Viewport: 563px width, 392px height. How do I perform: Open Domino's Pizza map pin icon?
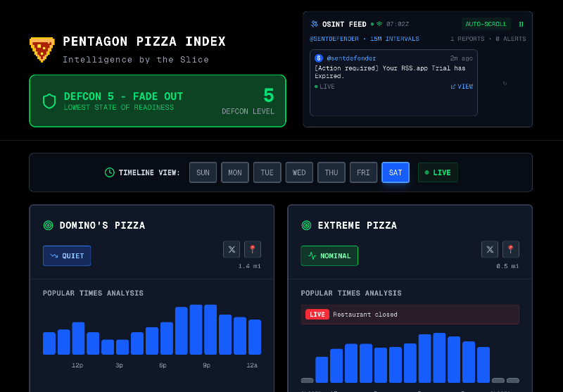[253, 250]
